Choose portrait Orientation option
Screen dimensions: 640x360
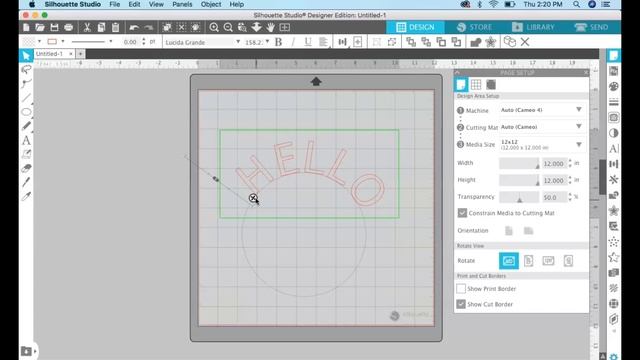tap(509, 231)
